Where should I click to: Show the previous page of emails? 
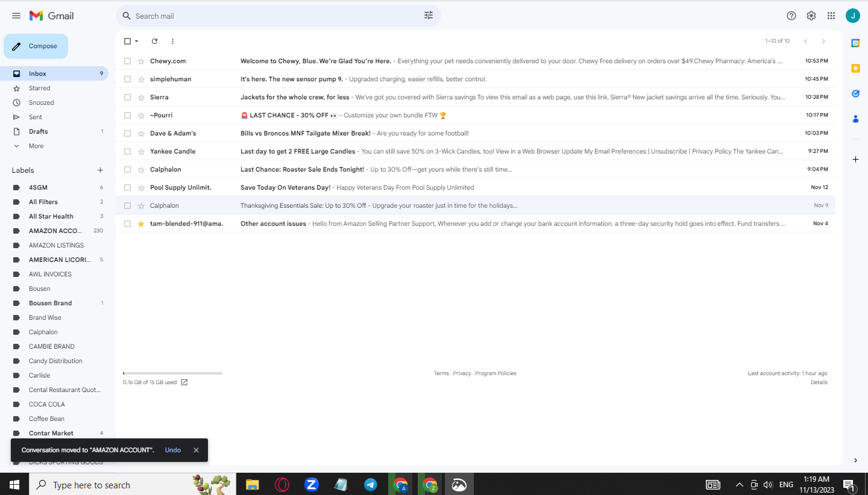[805, 41]
